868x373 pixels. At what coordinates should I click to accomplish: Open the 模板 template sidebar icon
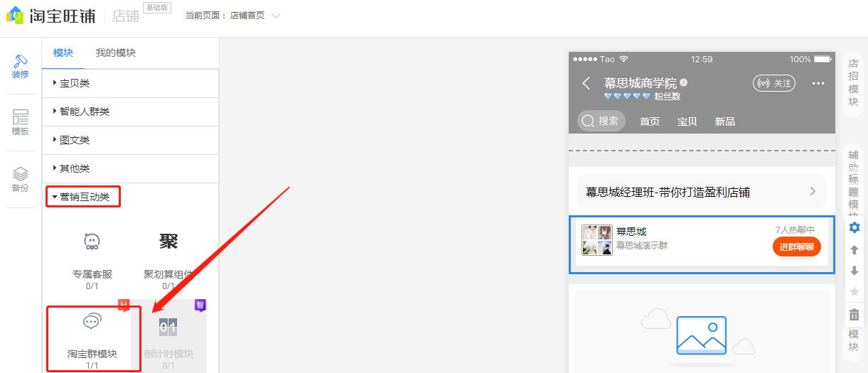click(21, 122)
